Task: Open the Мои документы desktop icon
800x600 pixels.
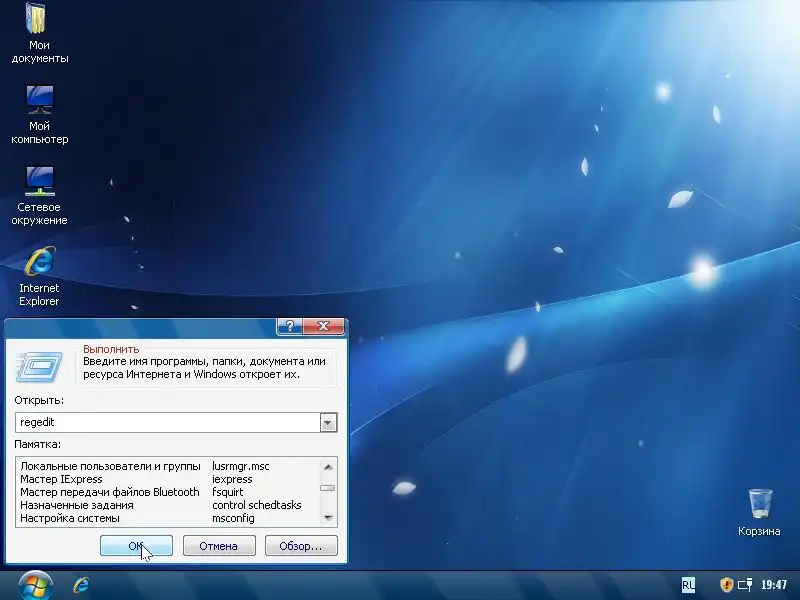Action: pos(39,33)
